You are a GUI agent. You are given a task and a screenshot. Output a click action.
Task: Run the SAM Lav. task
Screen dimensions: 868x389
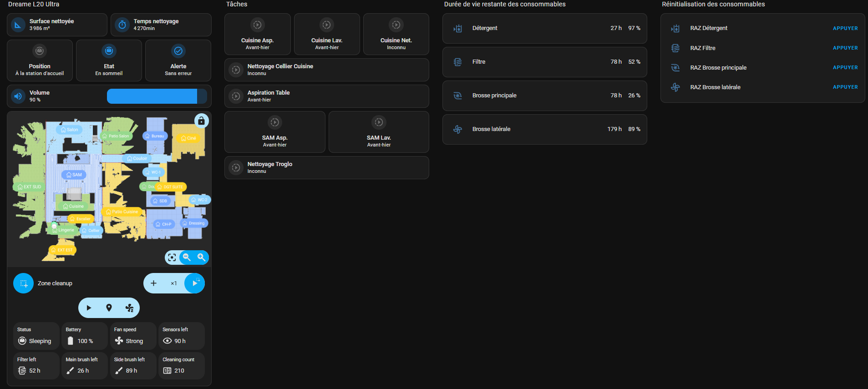coord(379,132)
